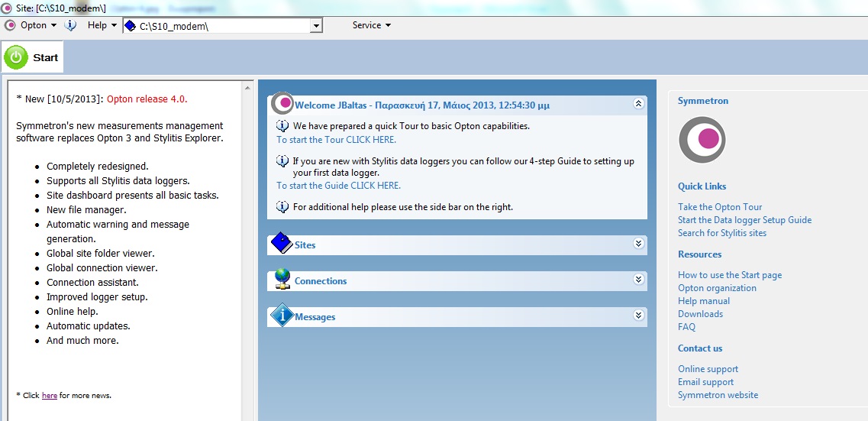The image size is (868, 421).
Task: Open 'Opton organization' resource link
Action: pyautogui.click(x=718, y=288)
